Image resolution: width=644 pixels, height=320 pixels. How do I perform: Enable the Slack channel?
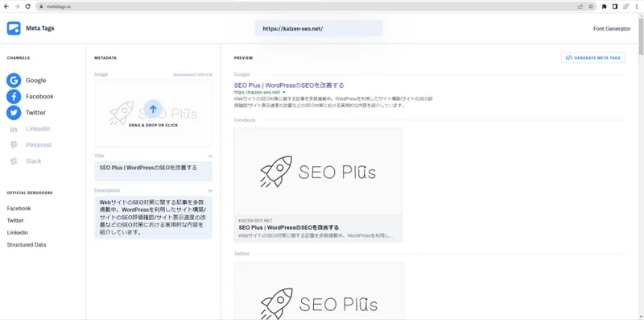pyautogui.click(x=25, y=161)
